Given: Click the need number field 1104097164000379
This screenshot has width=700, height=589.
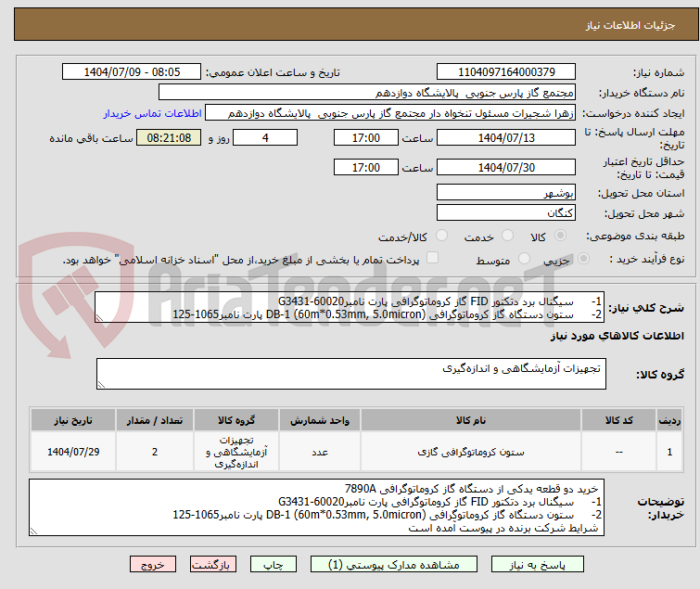Looking at the screenshot, I should tap(506, 72).
